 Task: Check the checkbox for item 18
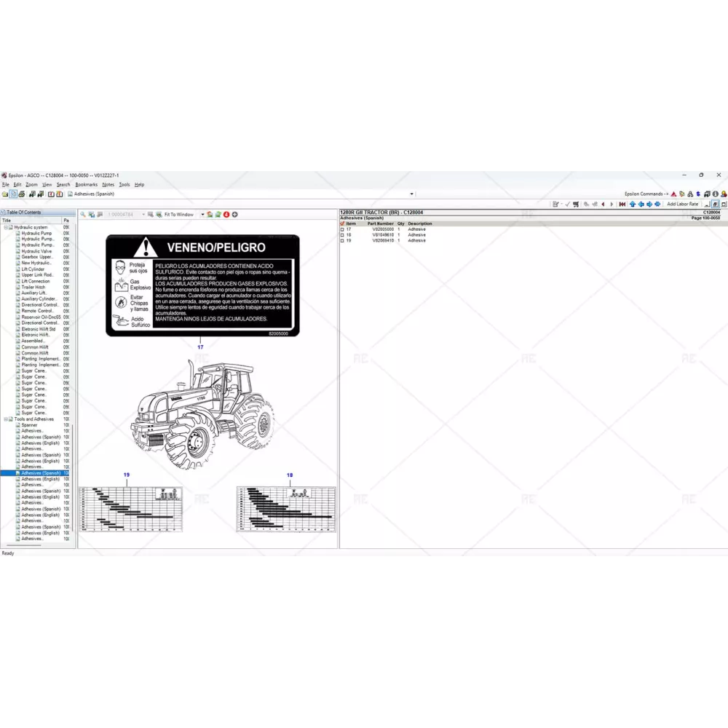[342, 235]
